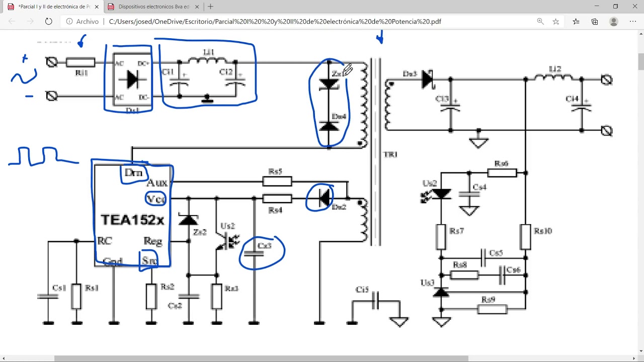Click the scroll up arrow

[641, 33]
